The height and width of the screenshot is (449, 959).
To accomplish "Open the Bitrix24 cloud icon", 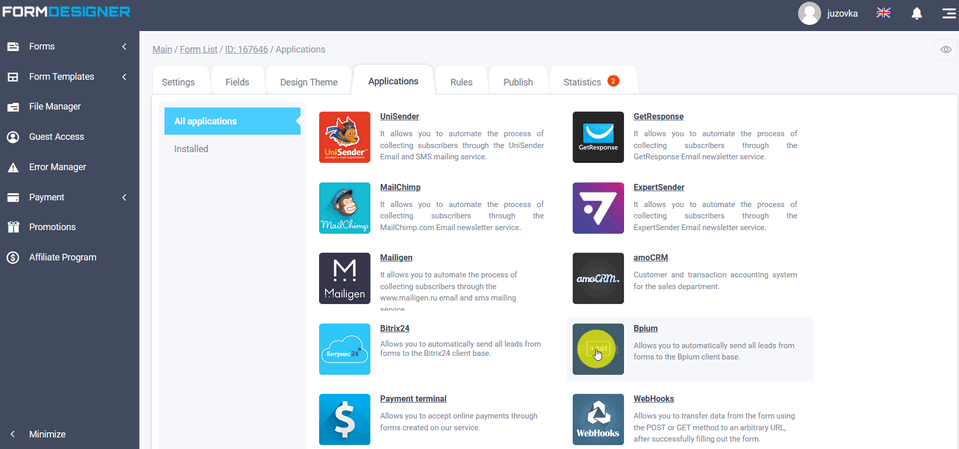I will tap(345, 349).
